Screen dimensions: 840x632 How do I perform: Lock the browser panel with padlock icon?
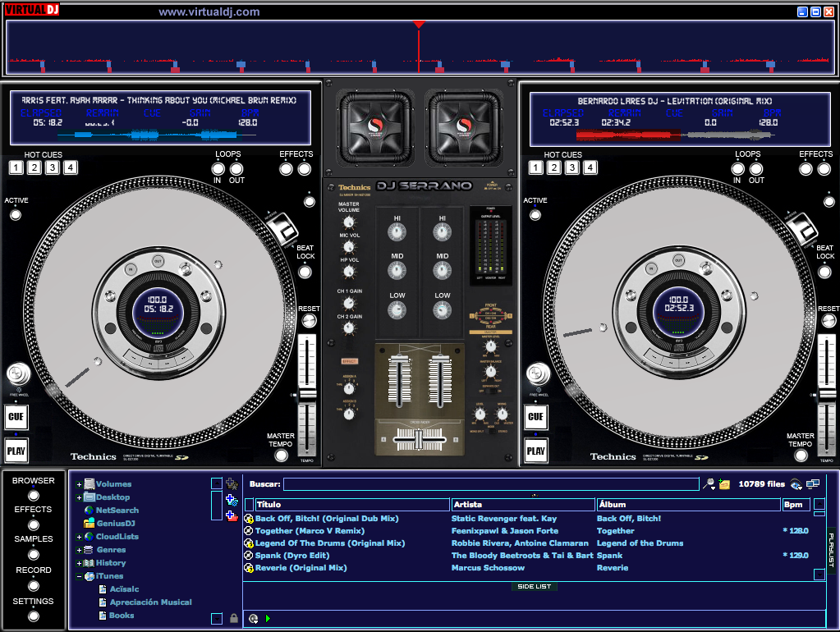[234, 618]
